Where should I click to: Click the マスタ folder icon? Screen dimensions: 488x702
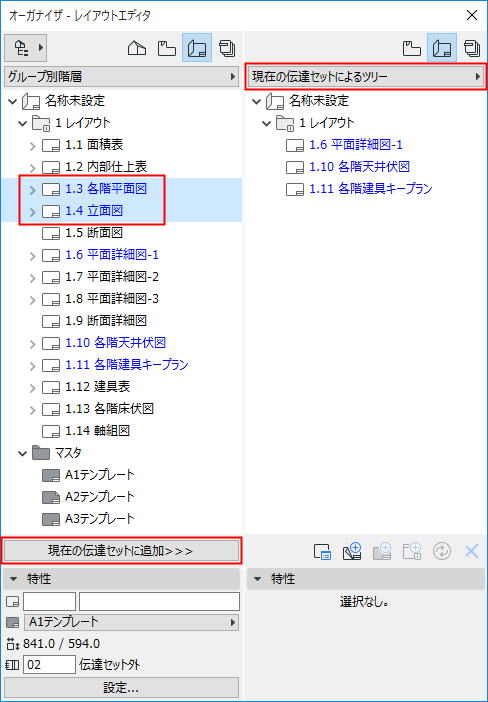(x=41, y=453)
